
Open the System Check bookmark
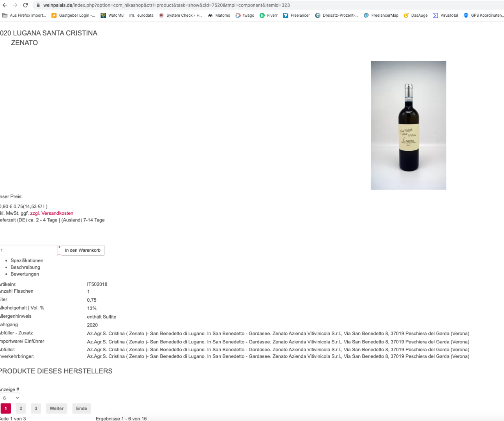[x=181, y=15]
